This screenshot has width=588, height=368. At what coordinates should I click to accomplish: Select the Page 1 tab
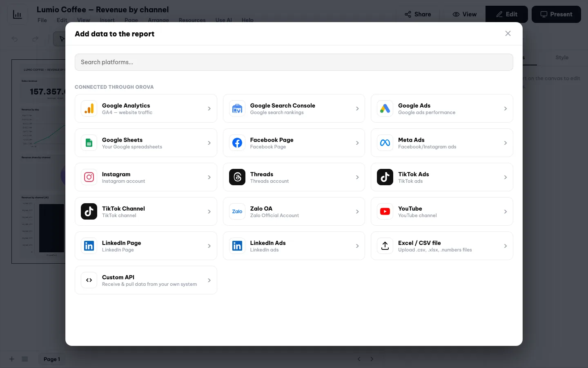(52, 359)
